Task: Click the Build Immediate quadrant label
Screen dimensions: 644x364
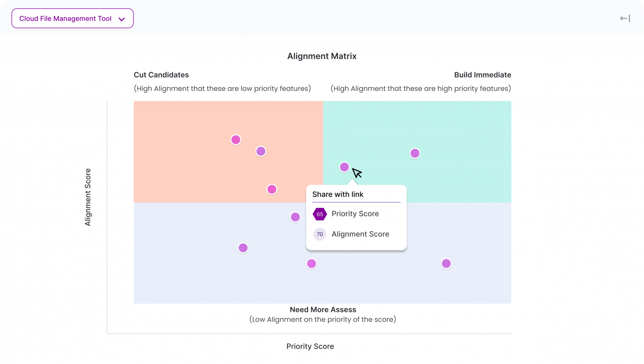Action: click(x=483, y=75)
